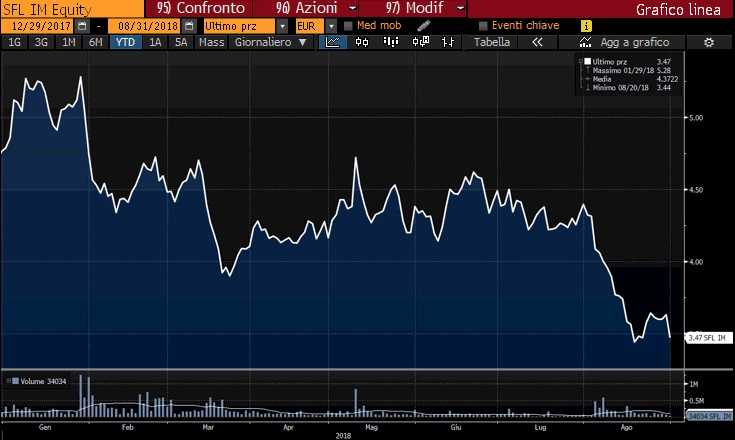The height and width of the screenshot is (440, 735).
Task: Click the double left chevron icon
Action: [x=537, y=42]
